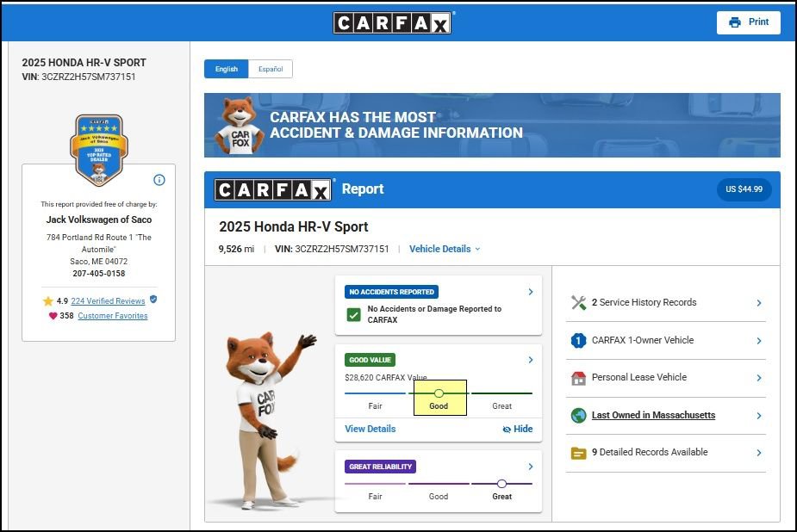Open the Great Reliability card chevron
Viewport: 797px width, 532px height.
531,467
